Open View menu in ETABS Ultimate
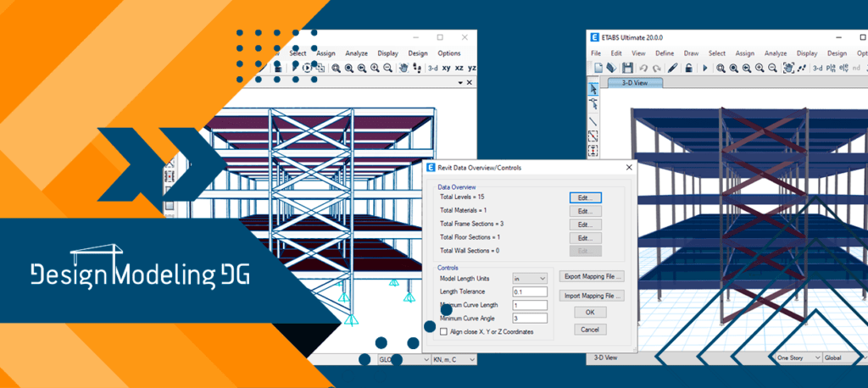 pos(638,53)
